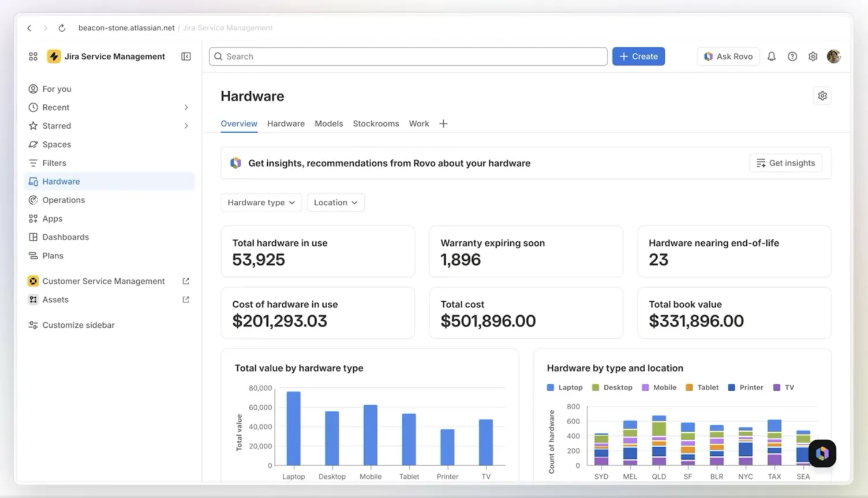Image resolution: width=868 pixels, height=498 pixels.
Task: Open the Location filter dropdown
Action: 336,203
